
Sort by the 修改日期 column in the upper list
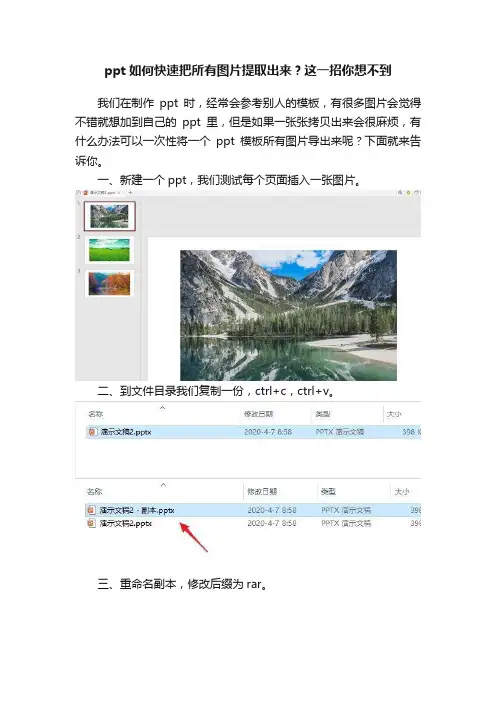[x=258, y=414]
